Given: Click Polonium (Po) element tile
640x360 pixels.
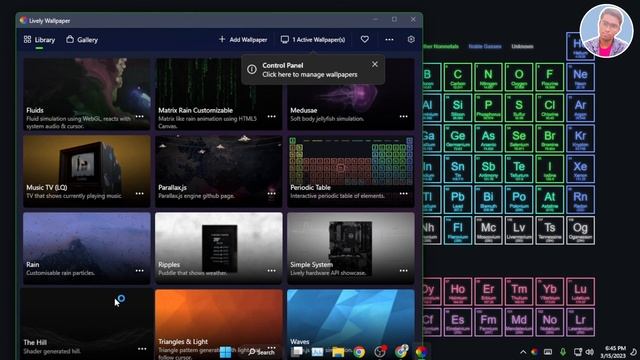Looking at the screenshot, I should [519, 200].
